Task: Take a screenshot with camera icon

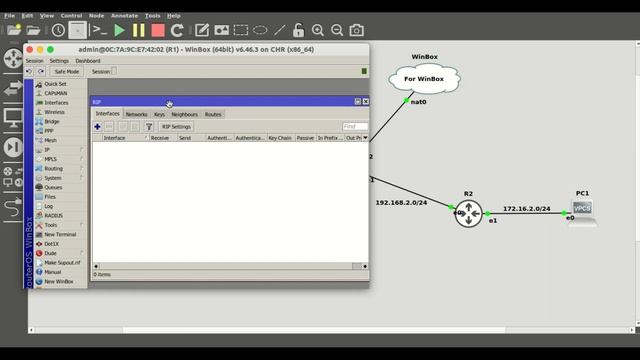Action: coord(356,30)
